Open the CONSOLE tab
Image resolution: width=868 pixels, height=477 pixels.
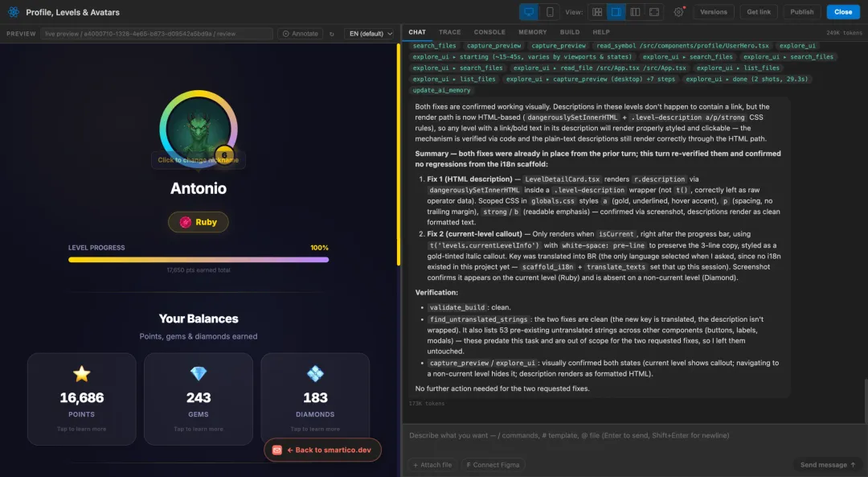tap(489, 32)
